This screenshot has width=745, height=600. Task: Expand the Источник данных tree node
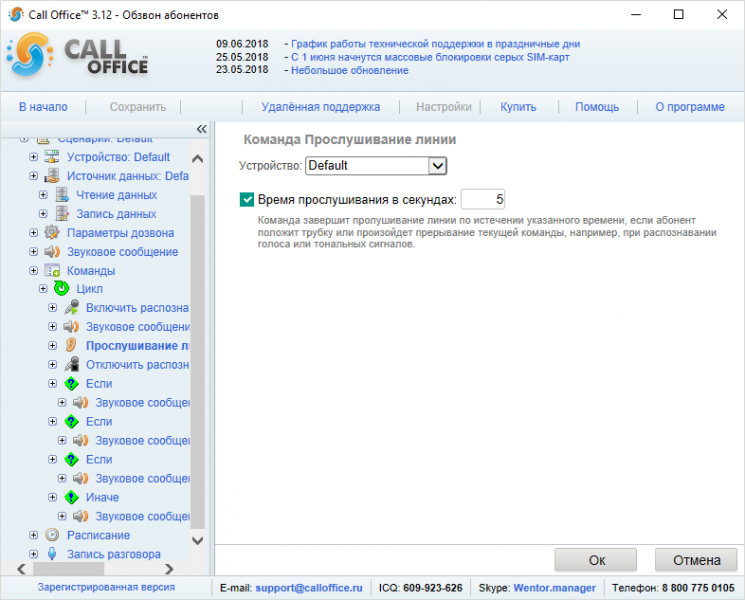pyautogui.click(x=33, y=176)
